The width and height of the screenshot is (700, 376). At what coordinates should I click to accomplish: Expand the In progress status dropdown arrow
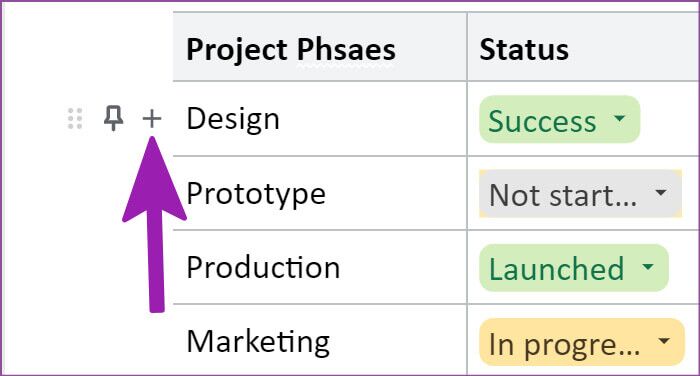click(x=664, y=341)
